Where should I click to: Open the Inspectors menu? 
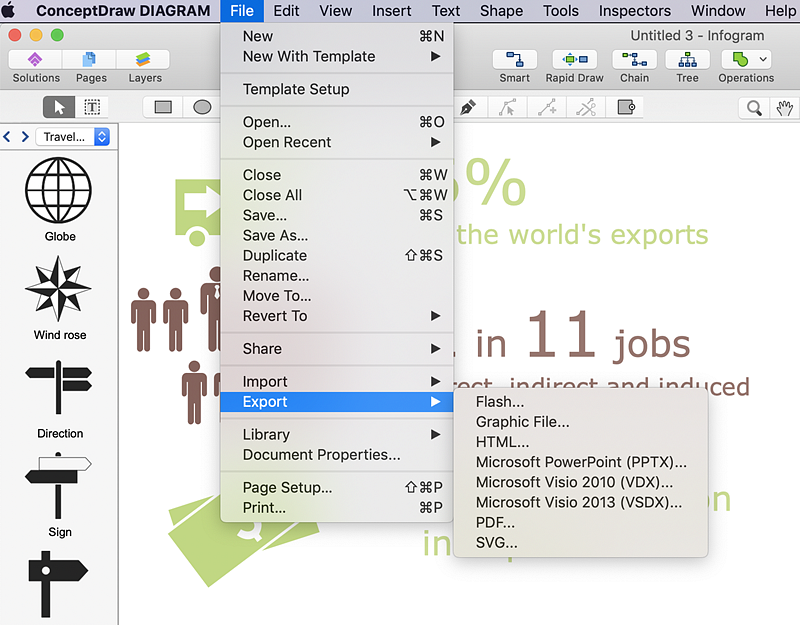[634, 11]
